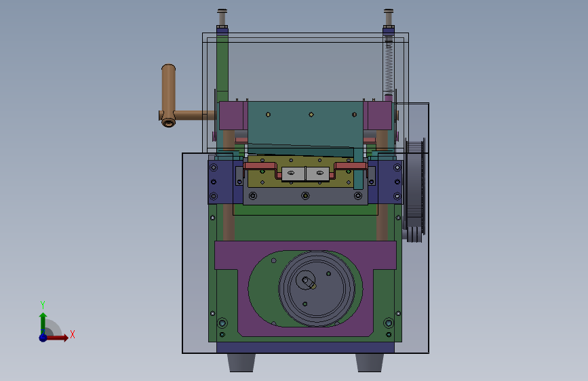Select the top-left bolt head above the frame
The image size is (588, 381).
point(222,12)
